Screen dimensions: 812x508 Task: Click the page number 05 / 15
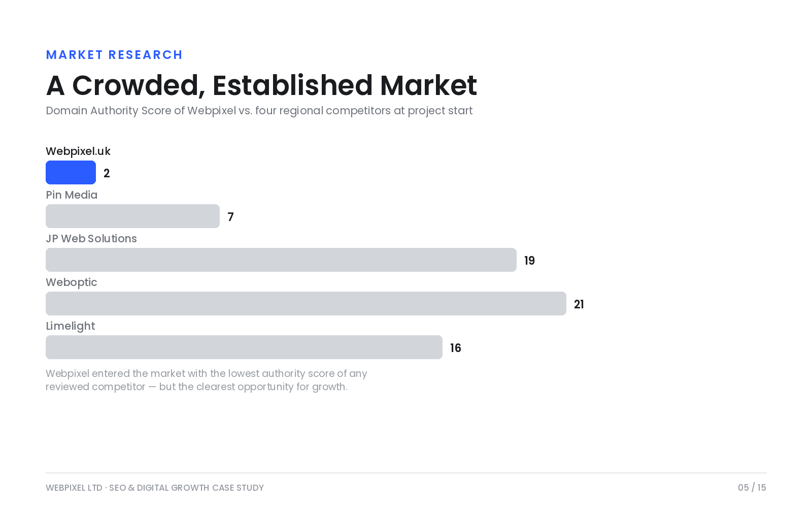pyautogui.click(x=752, y=488)
